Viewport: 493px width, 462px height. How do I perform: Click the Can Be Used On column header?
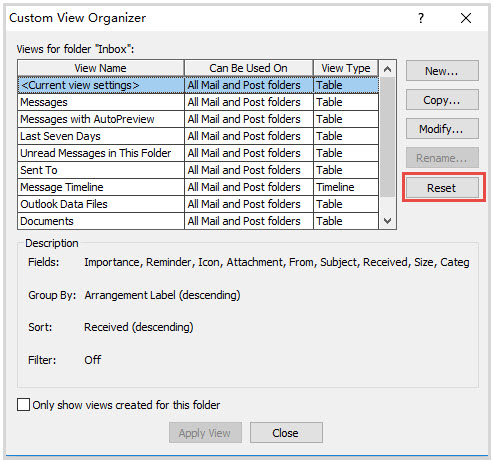(249, 68)
